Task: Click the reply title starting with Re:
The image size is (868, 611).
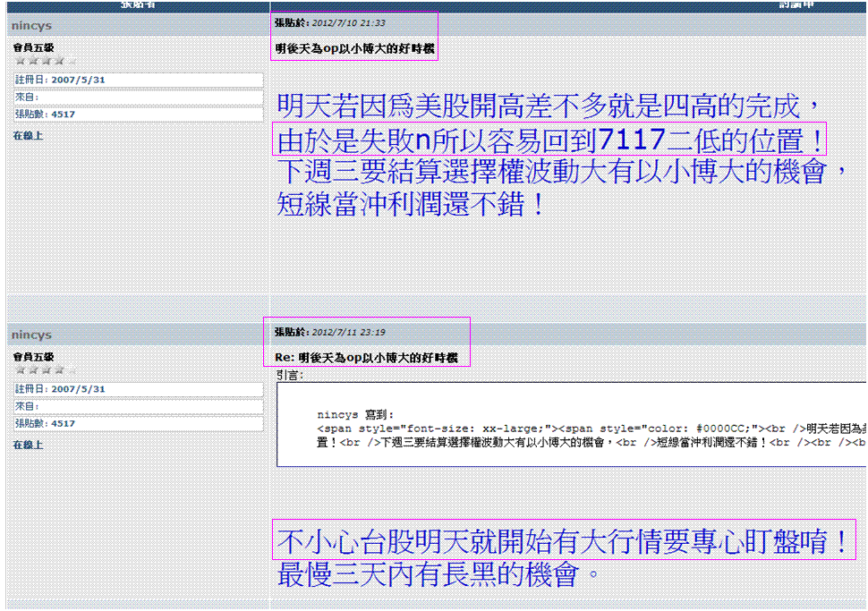Action: 366,358
